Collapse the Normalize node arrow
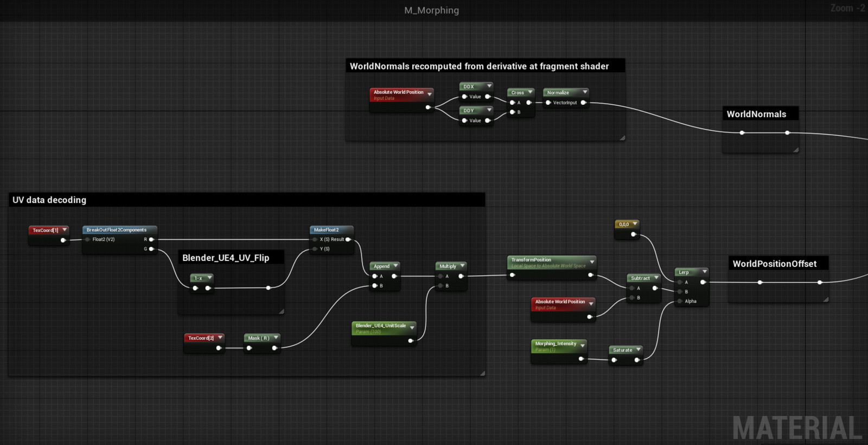Screen dimensions: 868x445 (585, 92)
